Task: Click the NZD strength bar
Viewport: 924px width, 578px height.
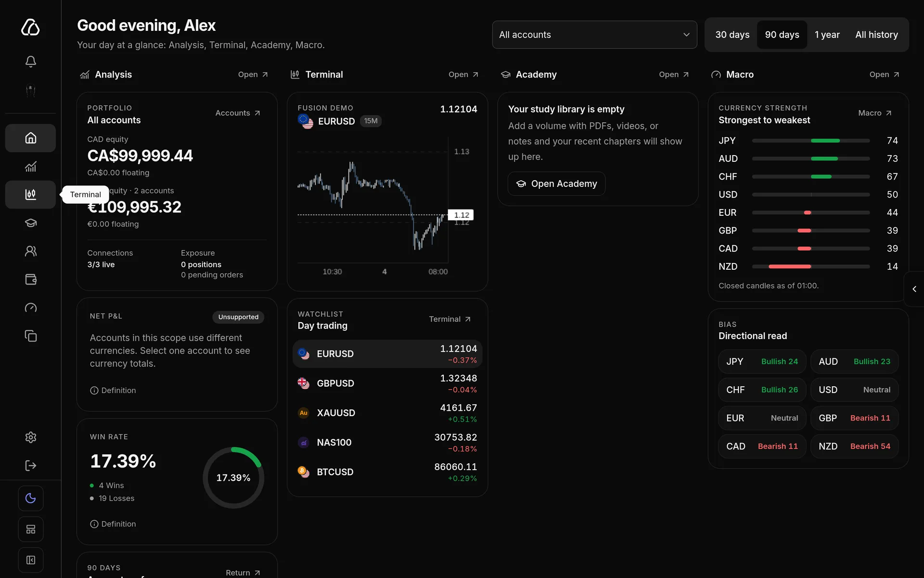Action: (811, 266)
